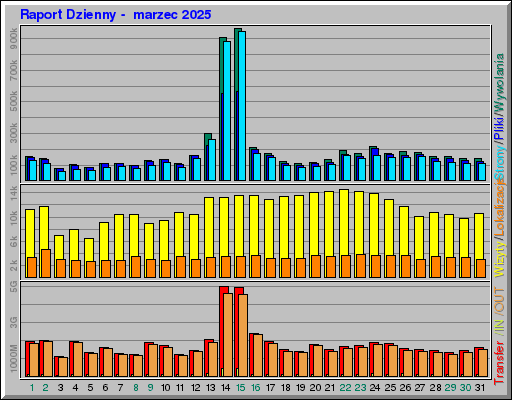Viewport: 512px width, 400px height.
Task: Select the '300k' label on the vertical axis
Action: point(14,133)
